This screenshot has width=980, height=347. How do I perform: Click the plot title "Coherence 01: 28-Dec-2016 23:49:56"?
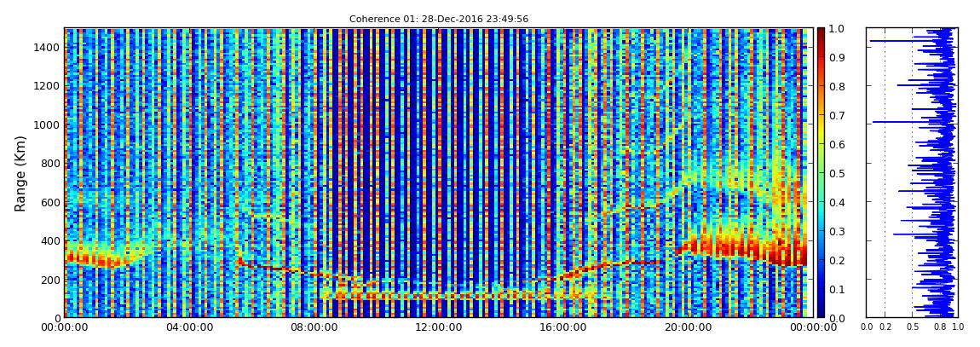coord(438,19)
